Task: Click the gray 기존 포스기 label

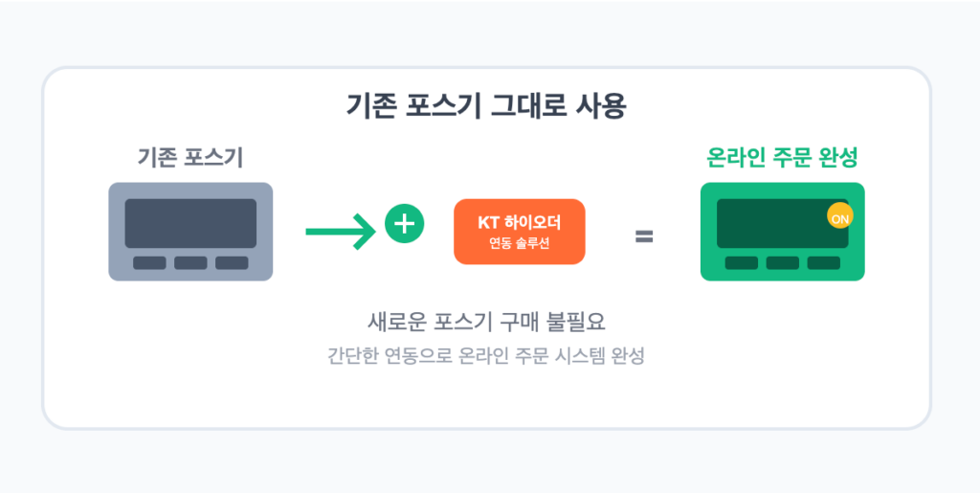Action: pyautogui.click(x=190, y=158)
